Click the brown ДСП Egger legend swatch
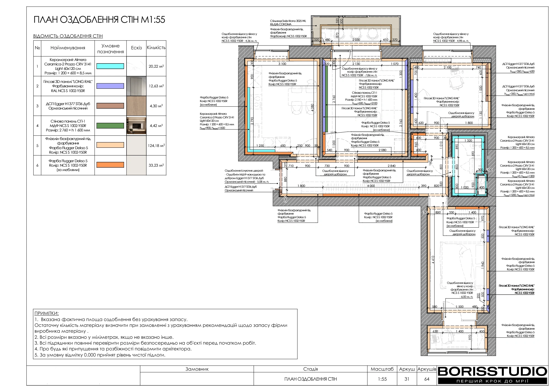This screenshot has height=392, width=555. point(110,106)
